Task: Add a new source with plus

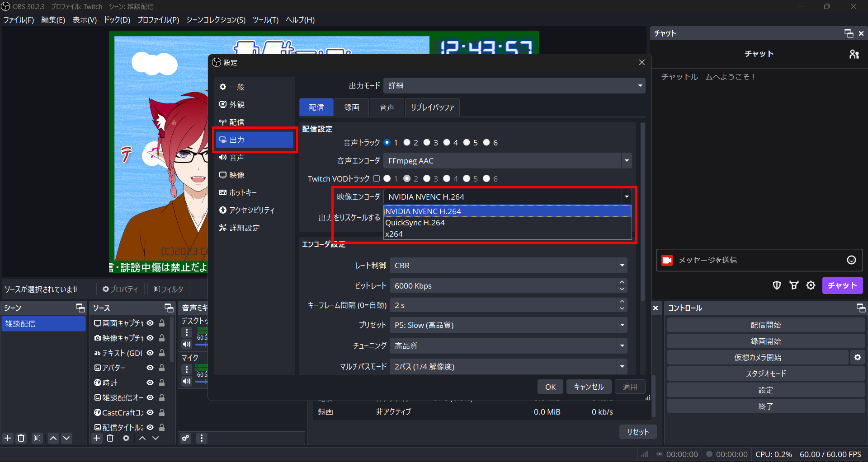Action: pos(97,438)
